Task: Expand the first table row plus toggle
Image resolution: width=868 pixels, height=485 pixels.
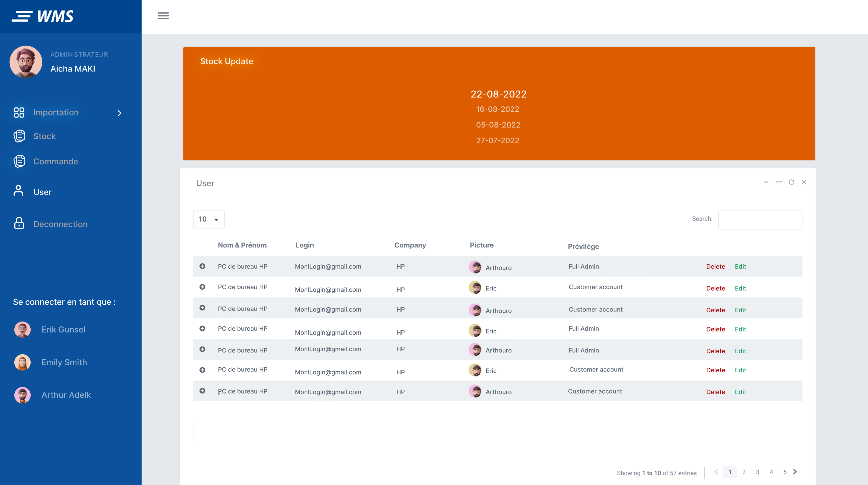Action: [x=202, y=266]
